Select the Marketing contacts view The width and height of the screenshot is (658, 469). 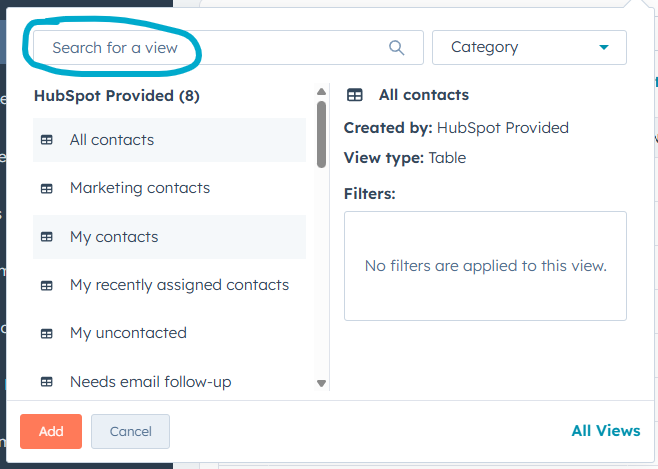pos(140,188)
